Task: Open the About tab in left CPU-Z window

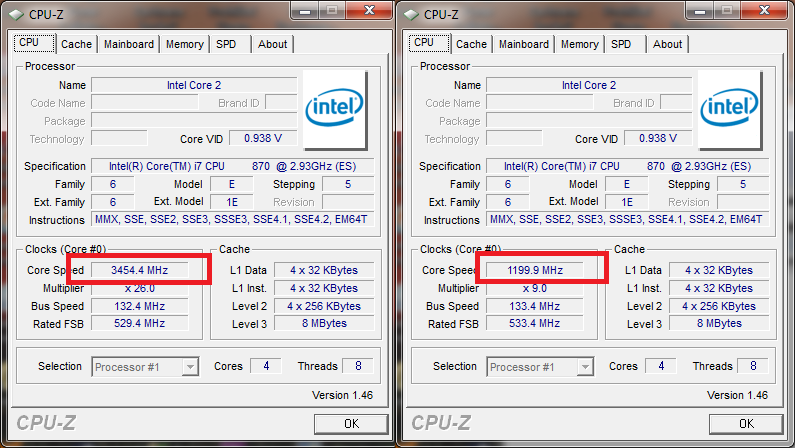Action: 273,44
